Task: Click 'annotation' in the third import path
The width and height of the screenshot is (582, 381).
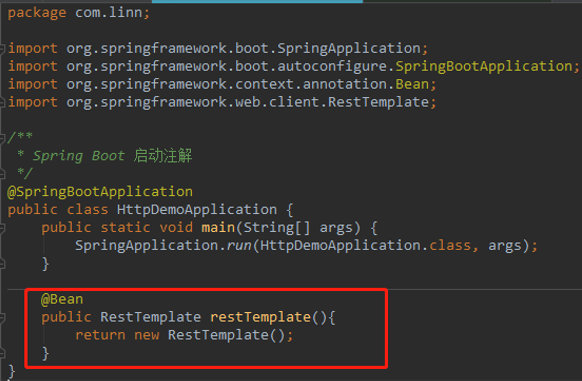Action: tap(345, 84)
